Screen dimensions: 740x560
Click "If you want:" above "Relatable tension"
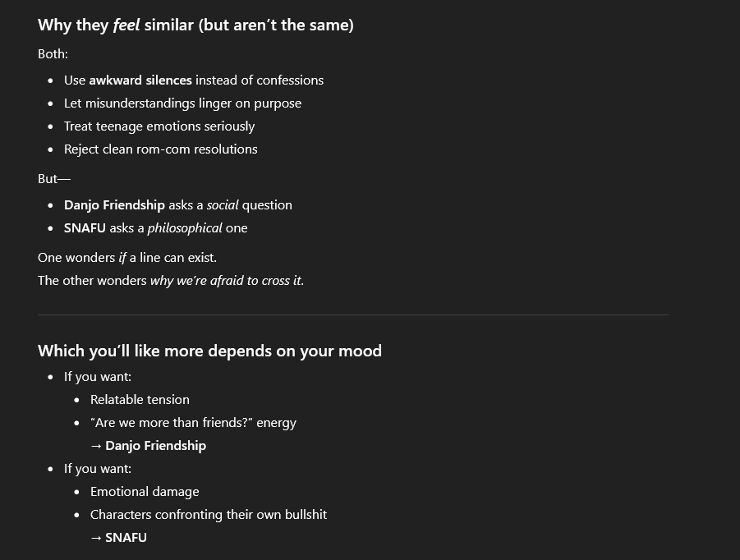coord(98,377)
